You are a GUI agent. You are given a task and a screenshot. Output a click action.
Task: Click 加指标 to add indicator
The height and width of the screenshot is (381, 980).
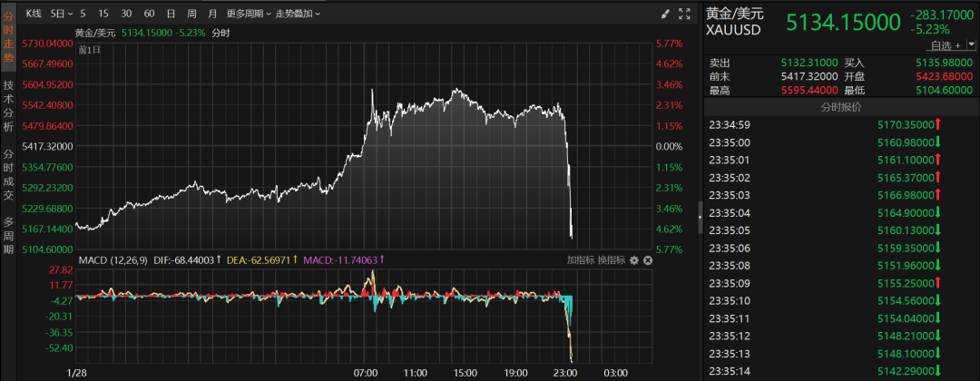(x=580, y=259)
